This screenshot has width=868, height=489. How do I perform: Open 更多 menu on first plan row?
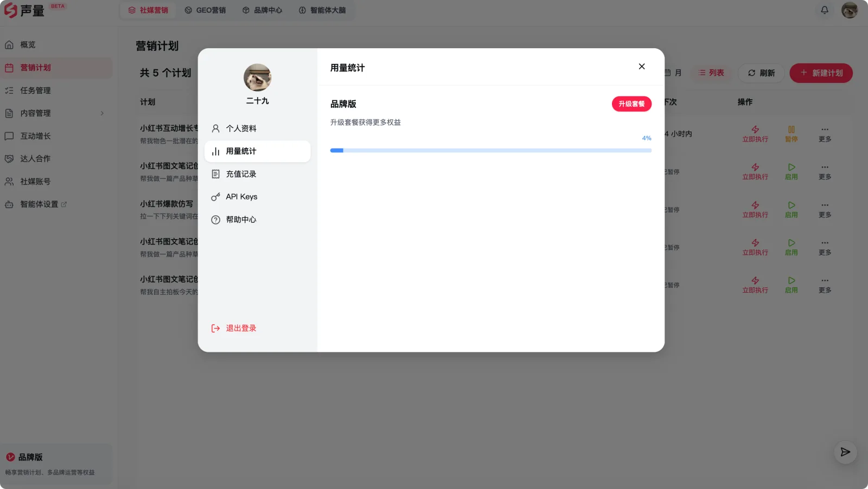click(x=825, y=134)
